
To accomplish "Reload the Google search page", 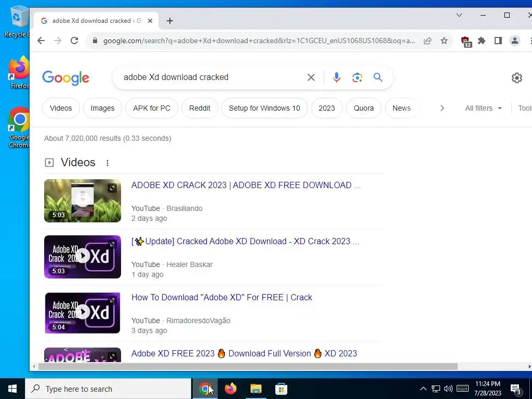I will (74, 41).
